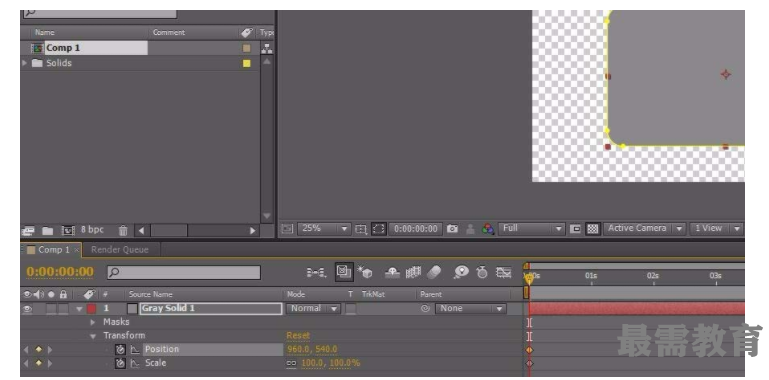Image resolution: width=769 pixels, height=380 pixels.
Task: Enable the frame blending switch in timeline
Action: pos(413,272)
